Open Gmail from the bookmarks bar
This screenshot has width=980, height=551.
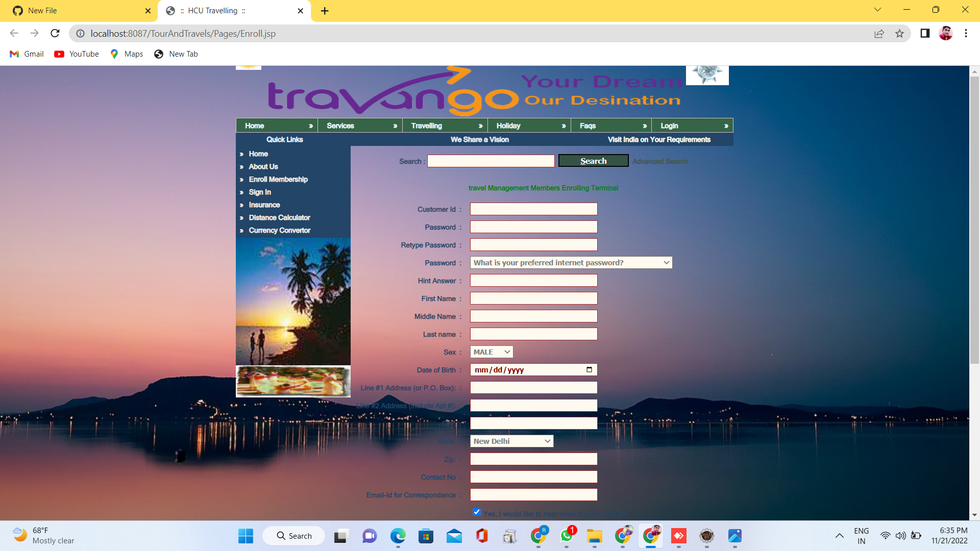click(x=26, y=54)
